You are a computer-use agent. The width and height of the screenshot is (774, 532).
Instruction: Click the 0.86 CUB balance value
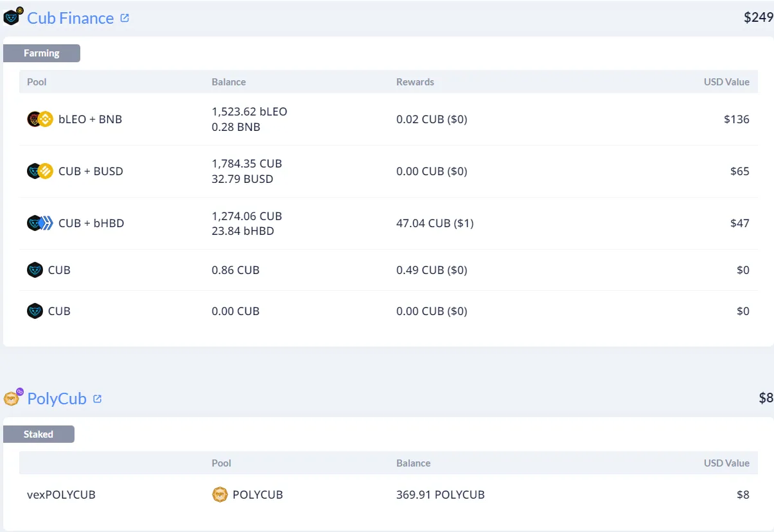pos(236,270)
